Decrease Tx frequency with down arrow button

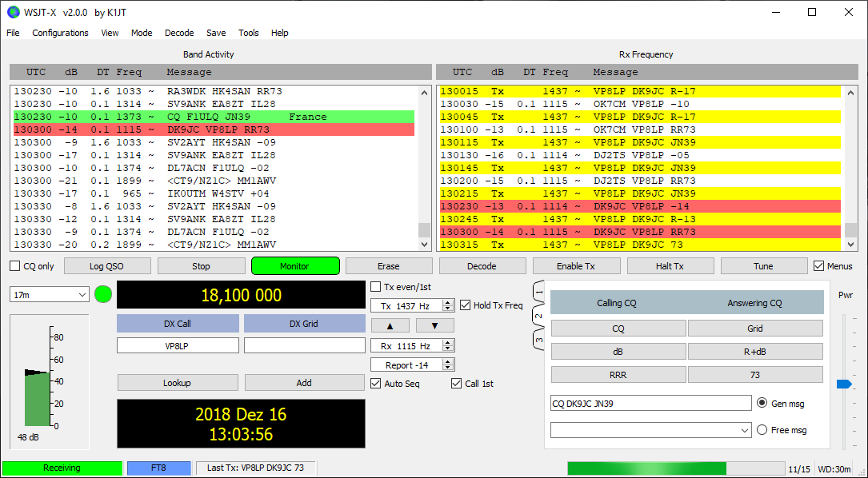point(434,325)
